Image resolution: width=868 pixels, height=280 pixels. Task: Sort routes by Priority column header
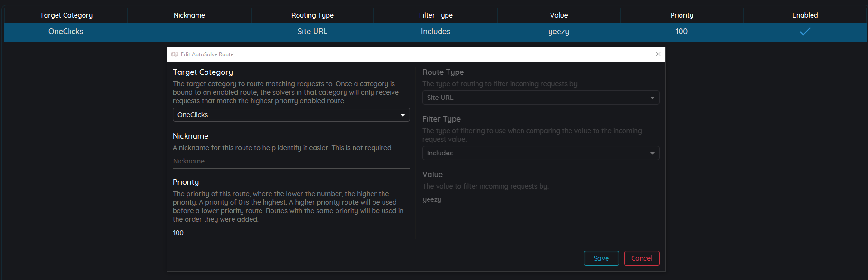click(x=681, y=15)
